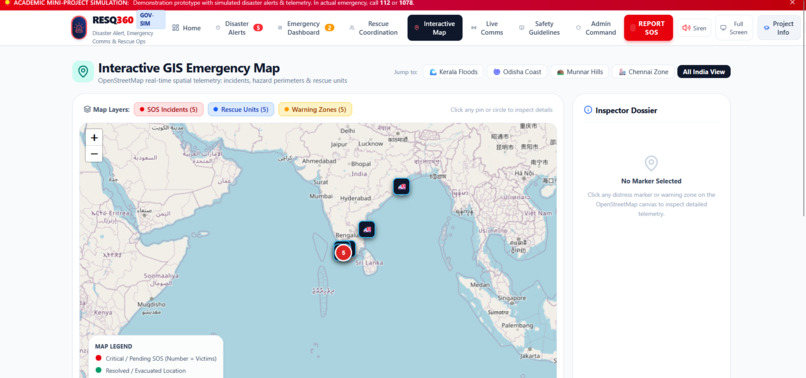
Task: Enter Full Screen mode
Action: 734,28
